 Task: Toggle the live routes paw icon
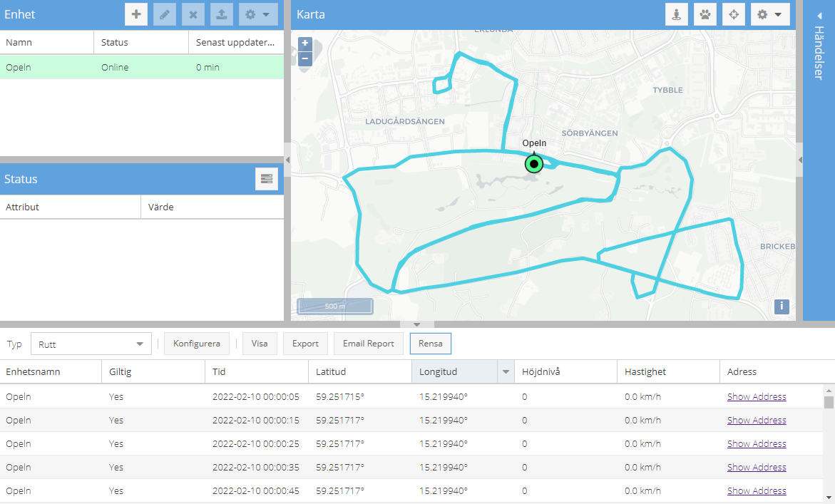(x=705, y=14)
